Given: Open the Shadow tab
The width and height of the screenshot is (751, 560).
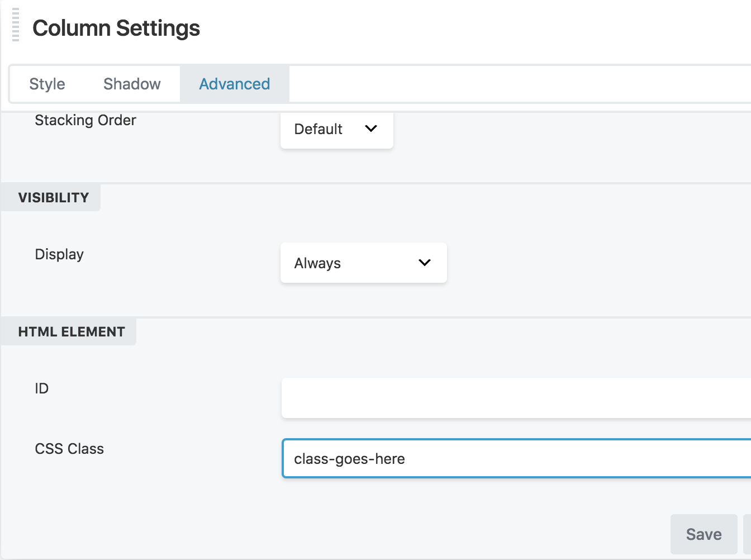Looking at the screenshot, I should tap(132, 84).
